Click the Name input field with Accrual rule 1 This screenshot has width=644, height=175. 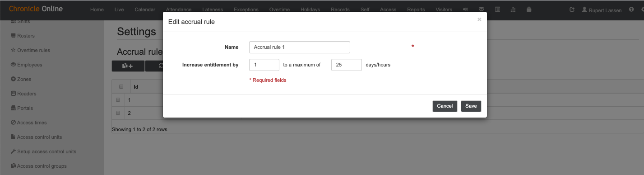click(300, 47)
